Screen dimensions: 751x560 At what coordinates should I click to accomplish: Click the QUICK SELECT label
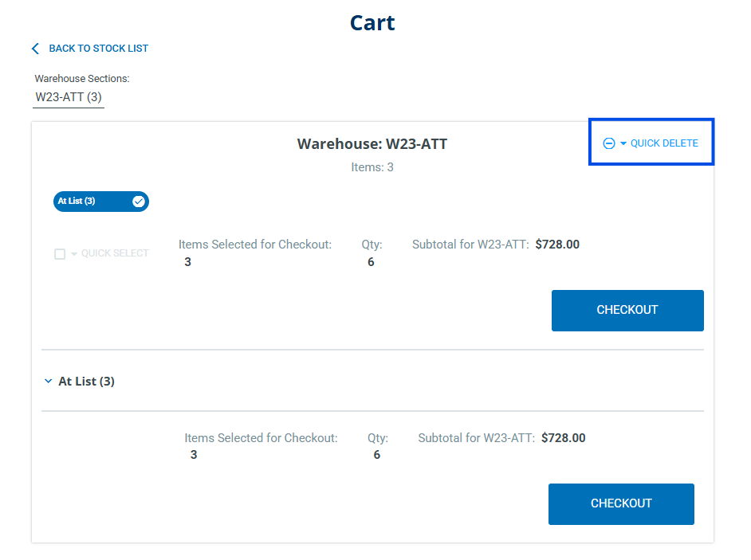click(x=115, y=253)
